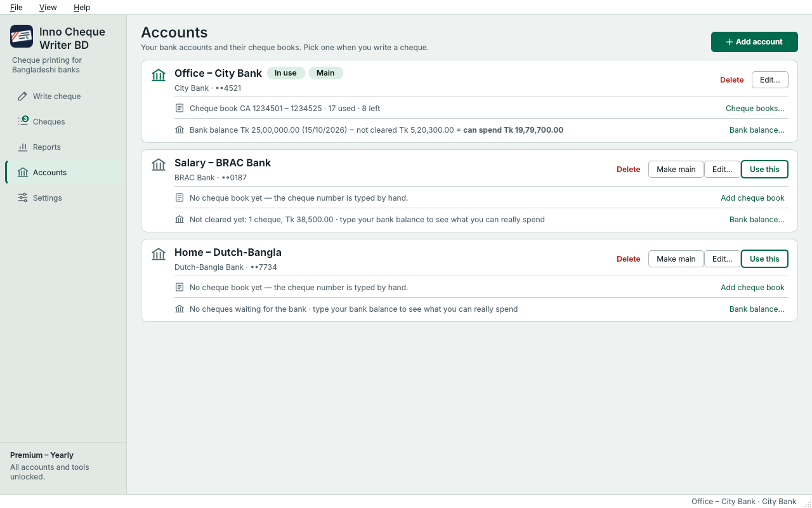Delete the Office – City Bank account
Image resolution: width=812 pixels, height=508 pixels.
(732, 80)
